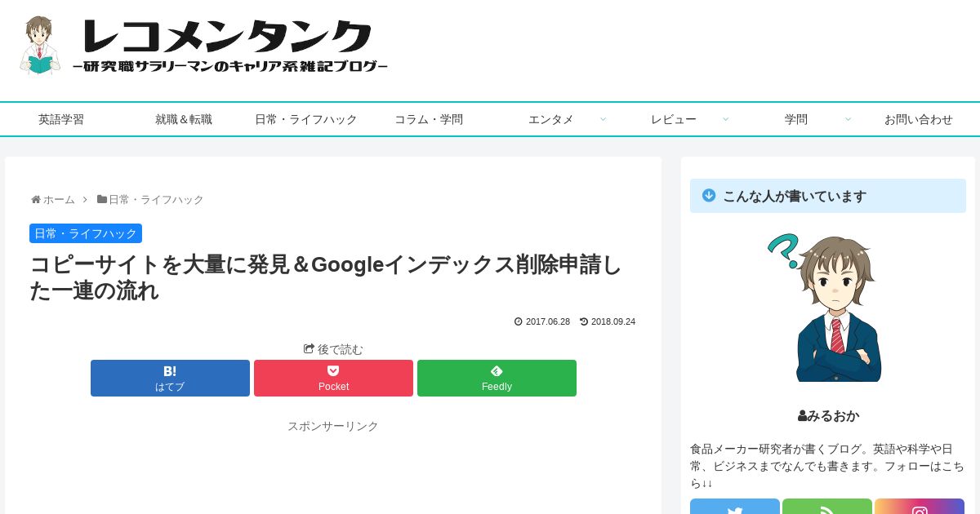Open the レビュー menu item

[674, 119]
